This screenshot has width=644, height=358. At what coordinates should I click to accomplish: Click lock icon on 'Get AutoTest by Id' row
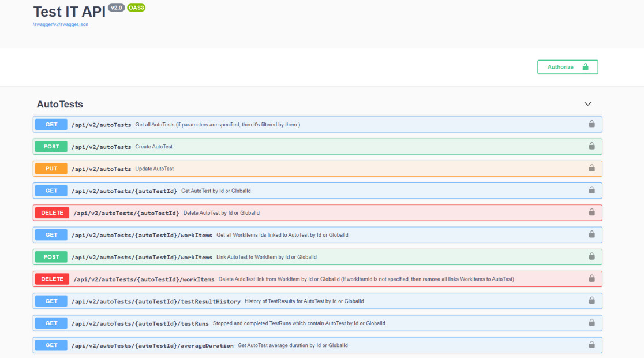[592, 190]
